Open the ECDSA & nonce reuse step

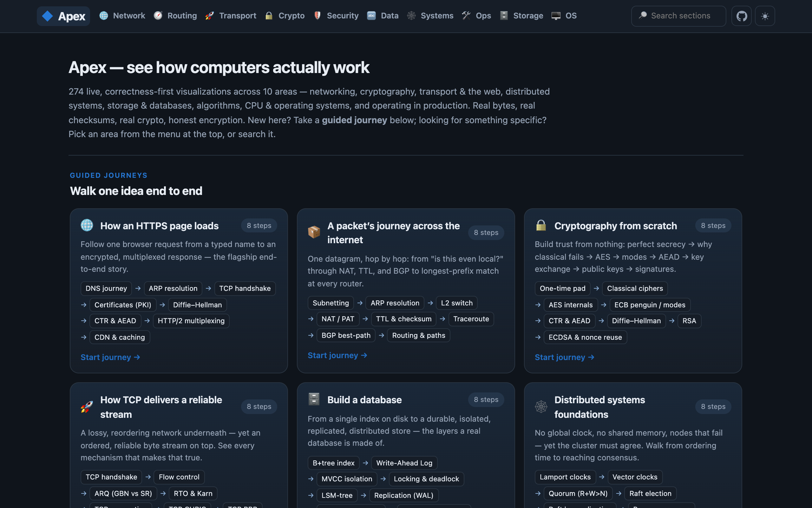[x=585, y=337]
